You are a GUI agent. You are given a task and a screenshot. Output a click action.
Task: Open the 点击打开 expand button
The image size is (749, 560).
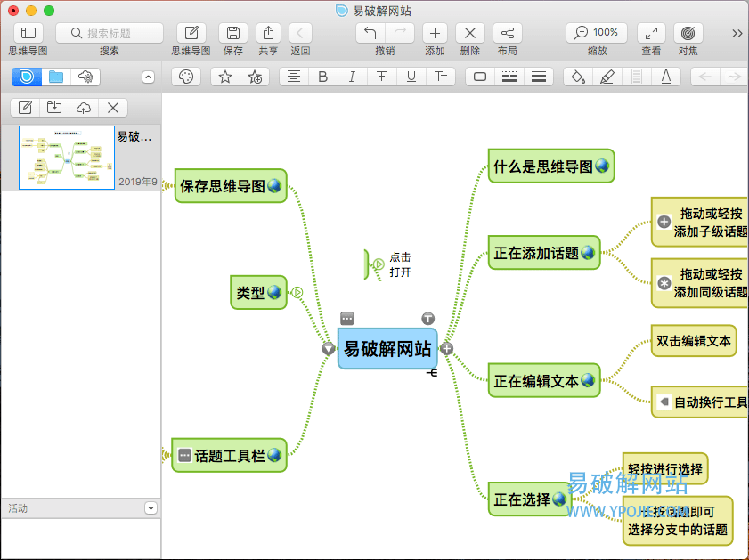tap(379, 264)
